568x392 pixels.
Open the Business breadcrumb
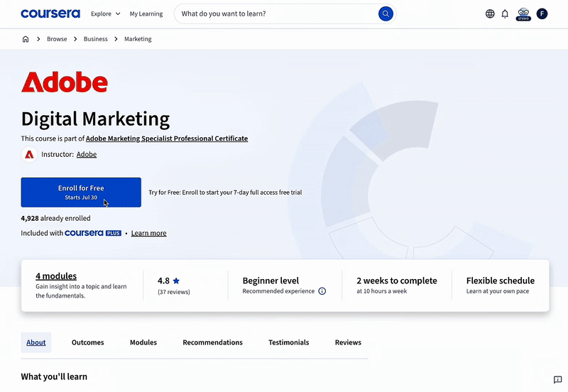point(96,39)
